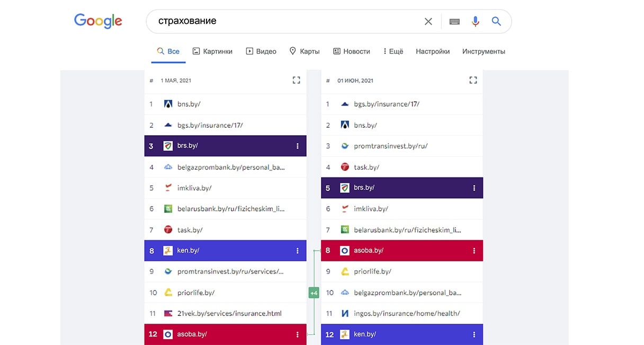This screenshot has height=345, width=644.
Task: Click the bns.by favicon in May column
Action: pyautogui.click(x=168, y=104)
